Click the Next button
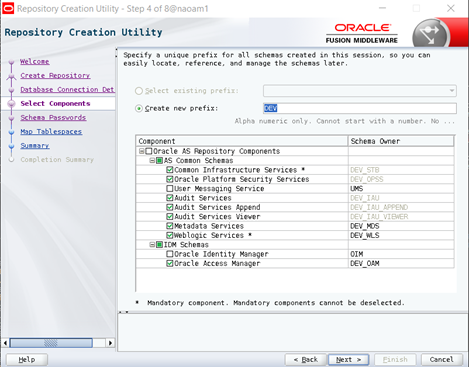469x367 pixels. (348, 360)
